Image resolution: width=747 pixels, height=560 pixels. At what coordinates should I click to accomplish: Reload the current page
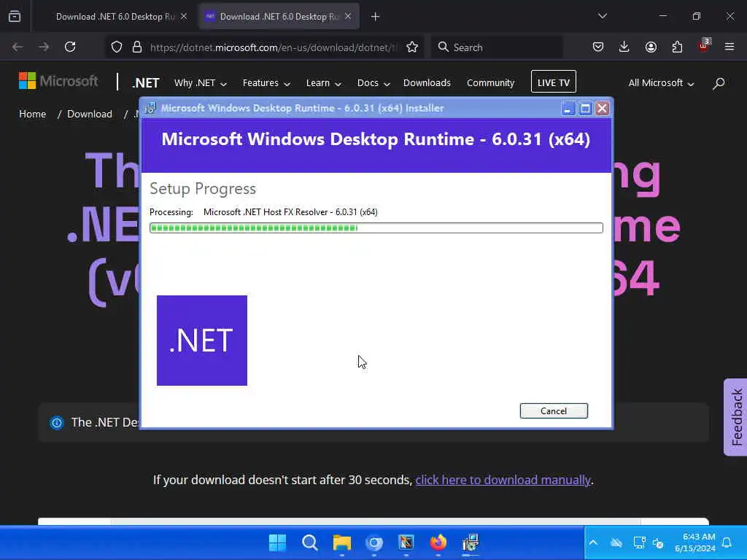pos(70,47)
